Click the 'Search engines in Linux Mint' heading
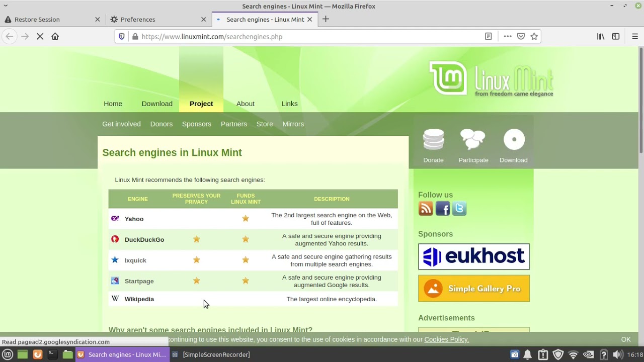 172,152
